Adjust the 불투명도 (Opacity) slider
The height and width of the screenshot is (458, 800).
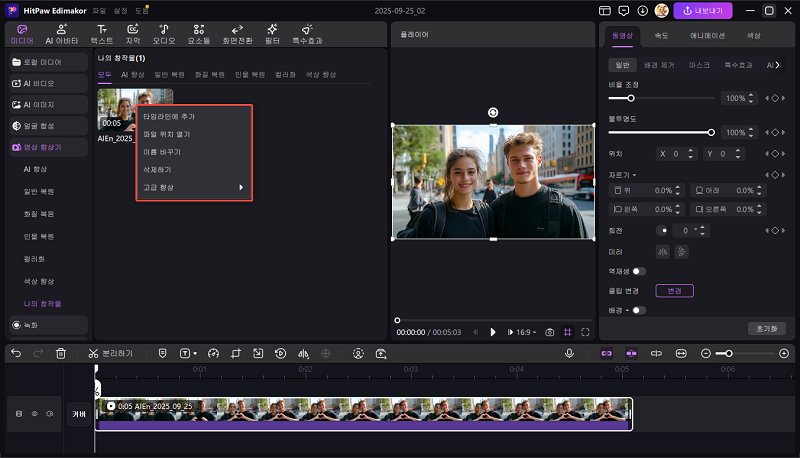coord(711,132)
